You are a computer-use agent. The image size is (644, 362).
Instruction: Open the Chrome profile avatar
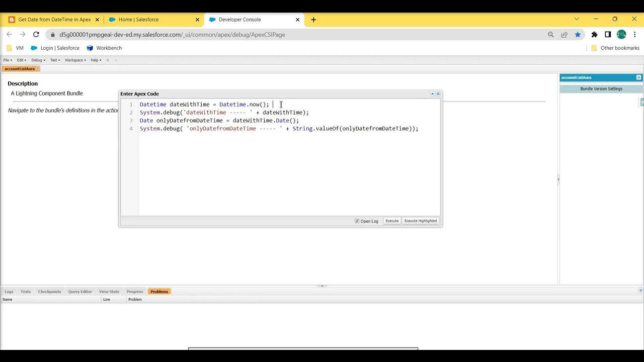(621, 35)
